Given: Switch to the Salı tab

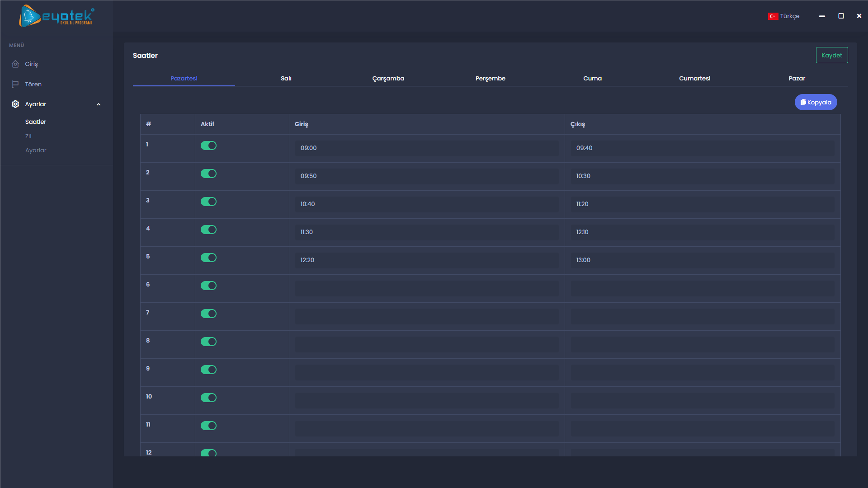Looking at the screenshot, I should [x=286, y=78].
